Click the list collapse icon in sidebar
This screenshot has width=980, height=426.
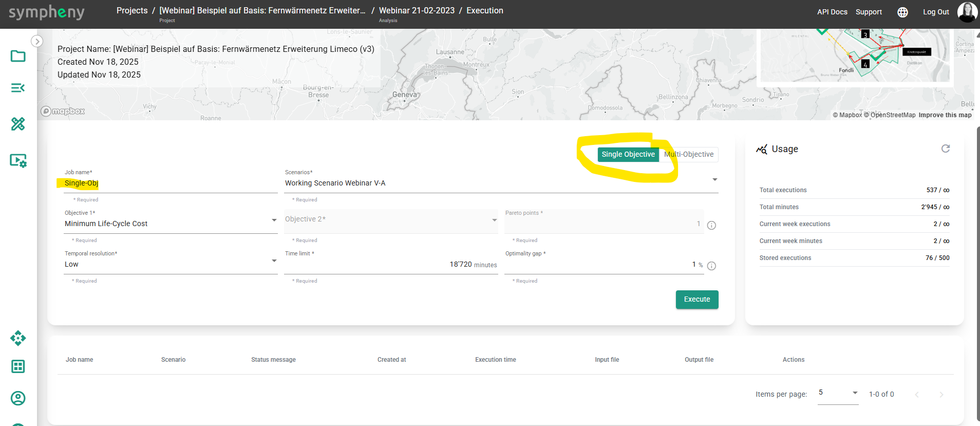click(x=18, y=88)
